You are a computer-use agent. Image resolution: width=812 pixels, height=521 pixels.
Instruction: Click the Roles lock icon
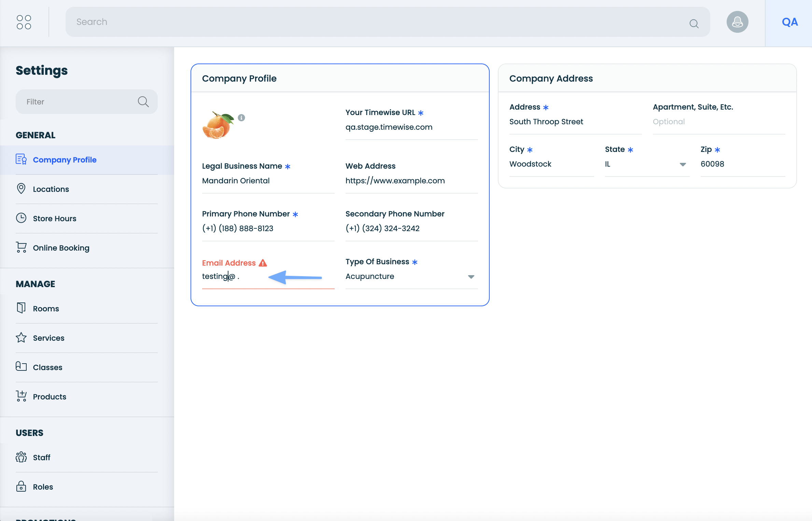coord(21,487)
